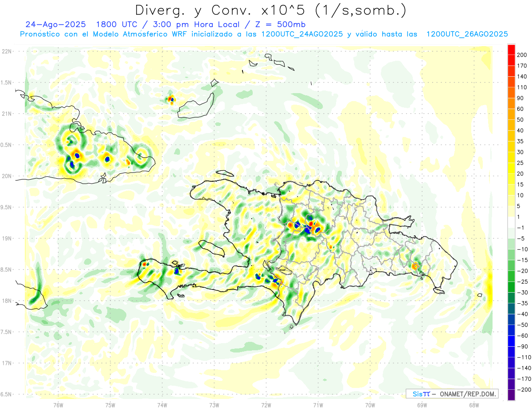The image size is (532, 411).
Task: Click the colorbar value "170"
Action: pyautogui.click(x=522, y=66)
